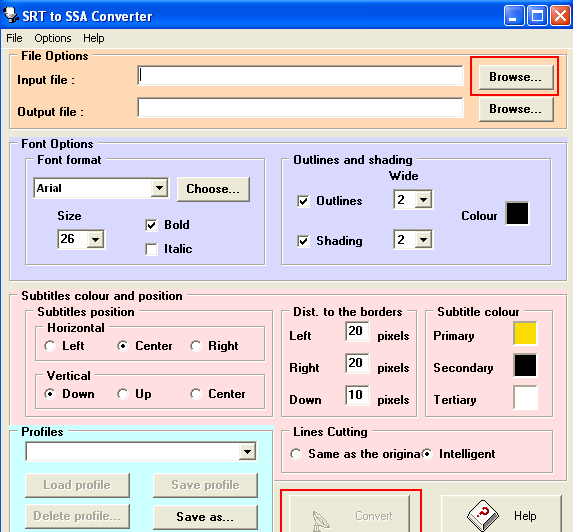Screen dimensions: 573x532
Task: Click the application icon in title bar
Action: (10, 15)
